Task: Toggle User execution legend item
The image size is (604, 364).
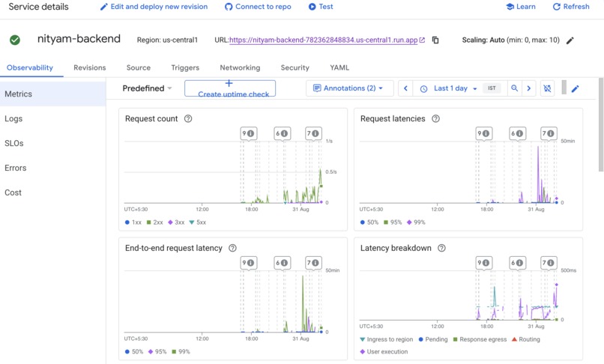Action: (384, 352)
